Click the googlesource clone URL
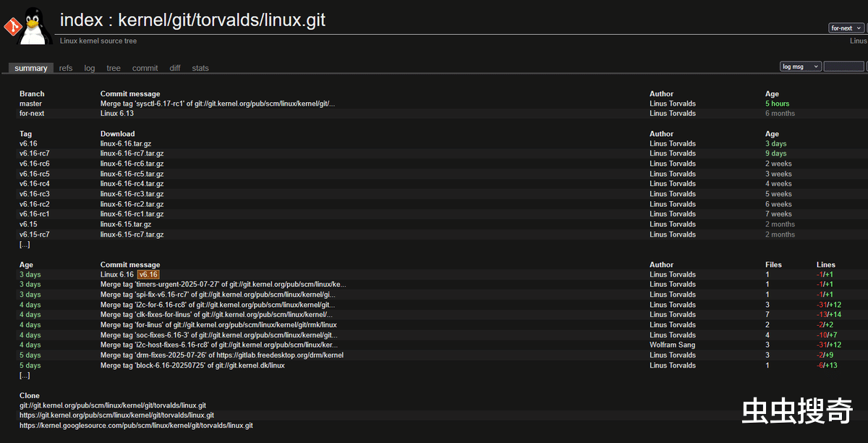The height and width of the screenshot is (443, 868). [x=136, y=426]
